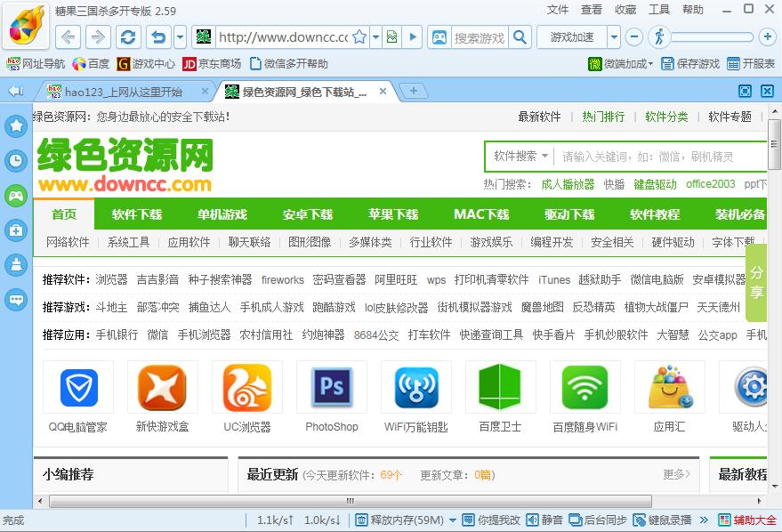Open browsing history via clock icon in sidebar
The width and height of the screenshot is (782, 532).
pyautogui.click(x=16, y=160)
